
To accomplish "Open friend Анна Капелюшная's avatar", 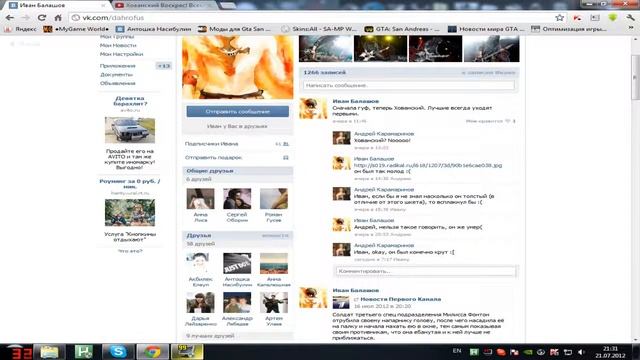I will tap(274, 263).
